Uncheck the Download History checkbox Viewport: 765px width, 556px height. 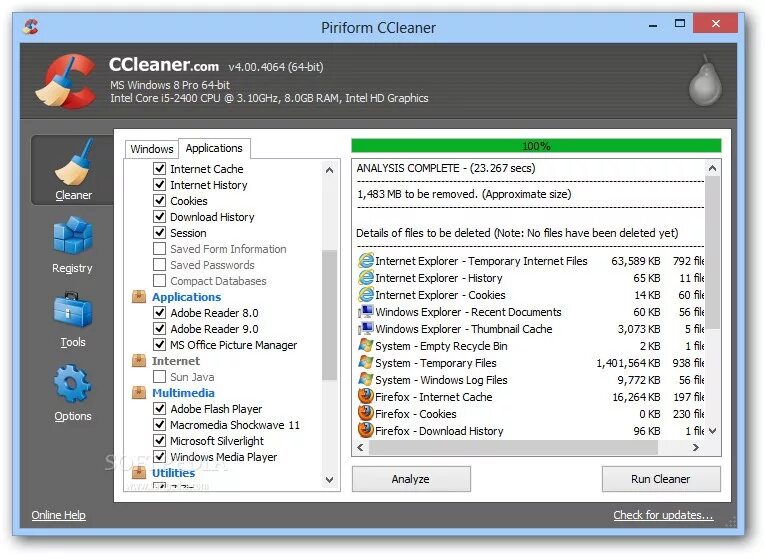coord(160,217)
